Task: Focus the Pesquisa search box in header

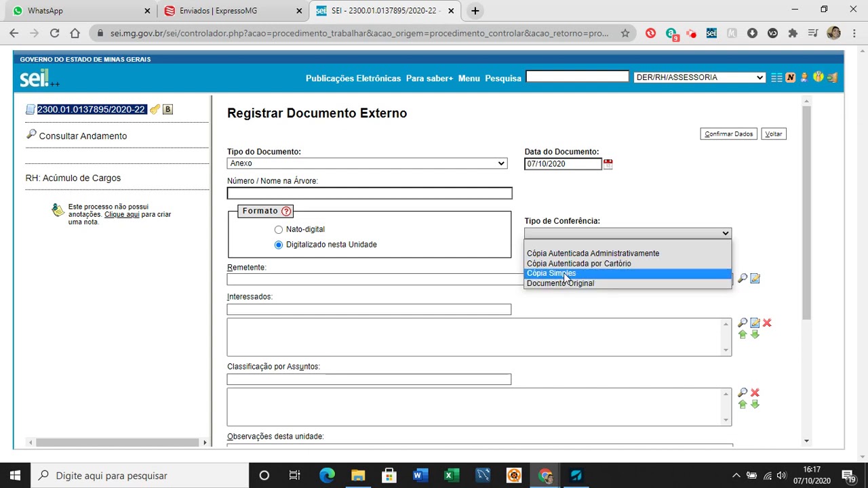Action: [577, 77]
